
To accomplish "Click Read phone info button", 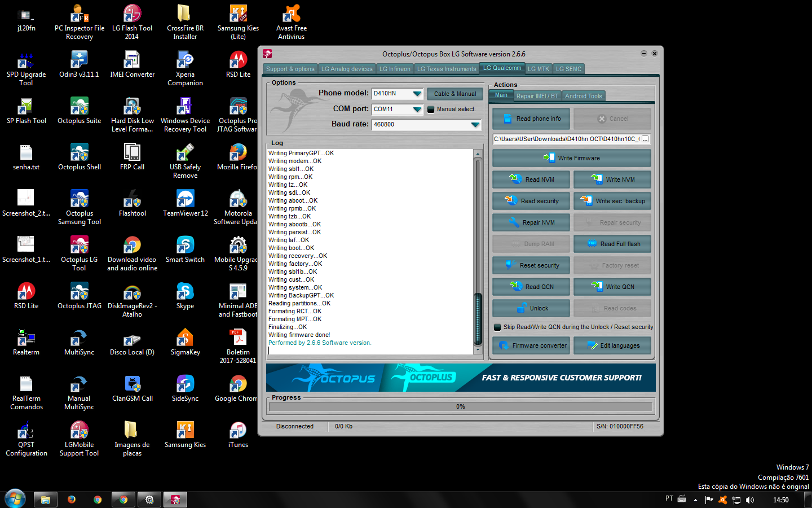I will 532,119.
